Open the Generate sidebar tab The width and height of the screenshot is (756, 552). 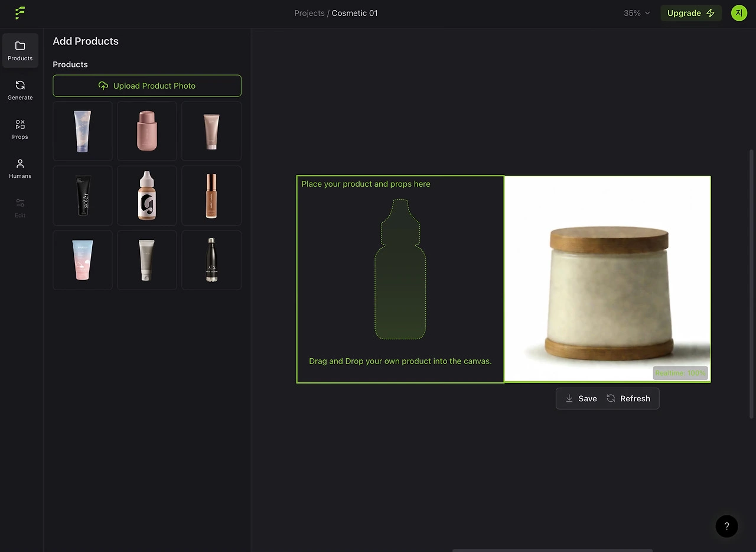coord(20,90)
